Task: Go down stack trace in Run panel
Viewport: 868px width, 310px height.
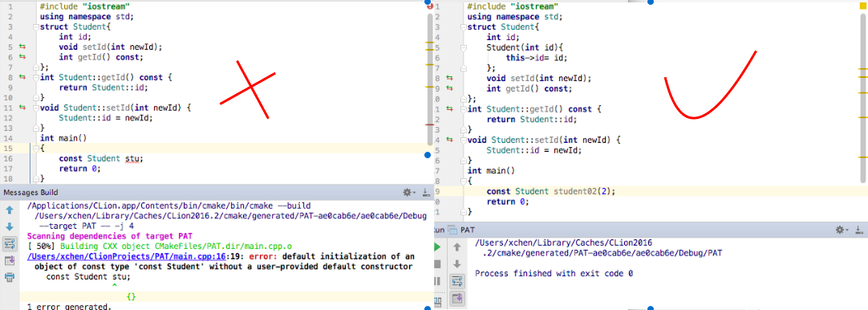Action: 457,264
